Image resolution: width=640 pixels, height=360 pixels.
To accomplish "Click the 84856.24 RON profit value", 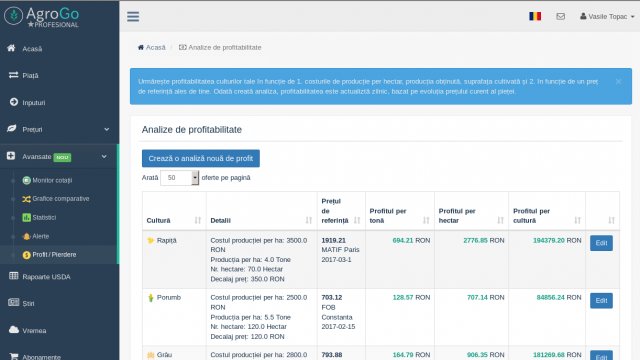I will 558,297.
